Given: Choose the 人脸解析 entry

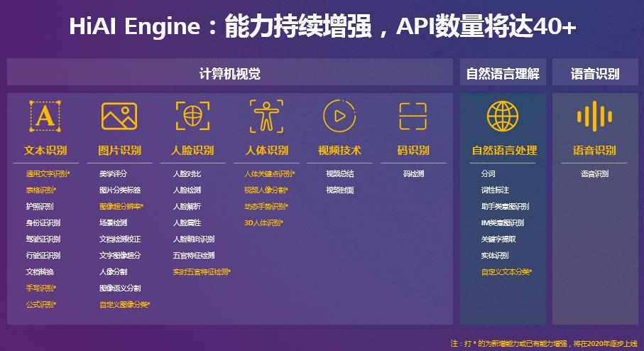Looking at the screenshot, I should pos(187,206).
